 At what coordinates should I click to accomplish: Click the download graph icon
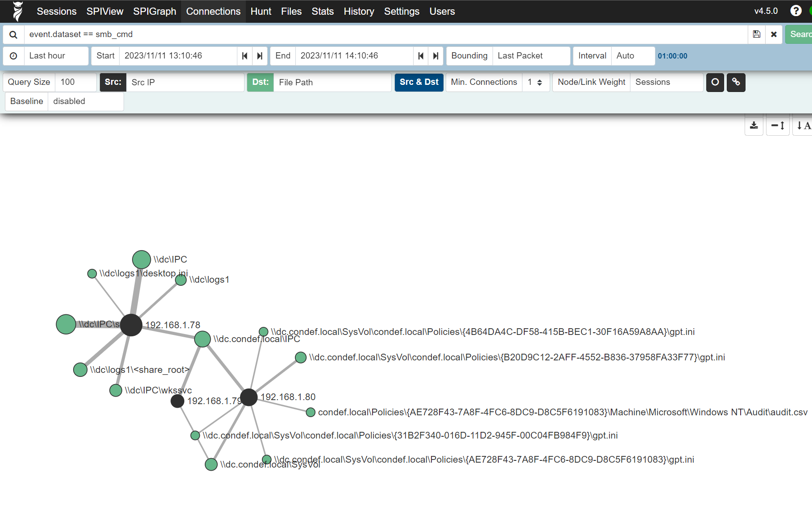pyautogui.click(x=754, y=125)
